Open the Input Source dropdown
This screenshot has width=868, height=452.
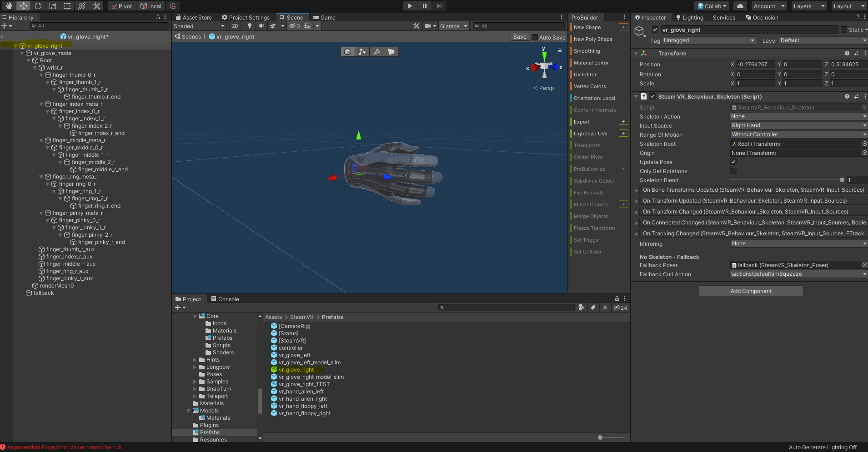tap(798, 125)
